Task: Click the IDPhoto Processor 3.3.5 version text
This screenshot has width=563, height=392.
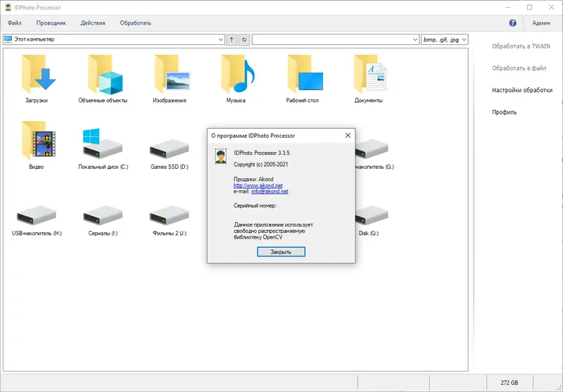Action: [261, 153]
